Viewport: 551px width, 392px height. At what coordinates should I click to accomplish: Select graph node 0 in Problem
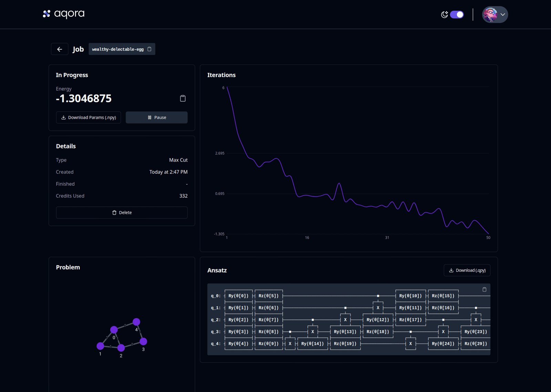(114, 330)
